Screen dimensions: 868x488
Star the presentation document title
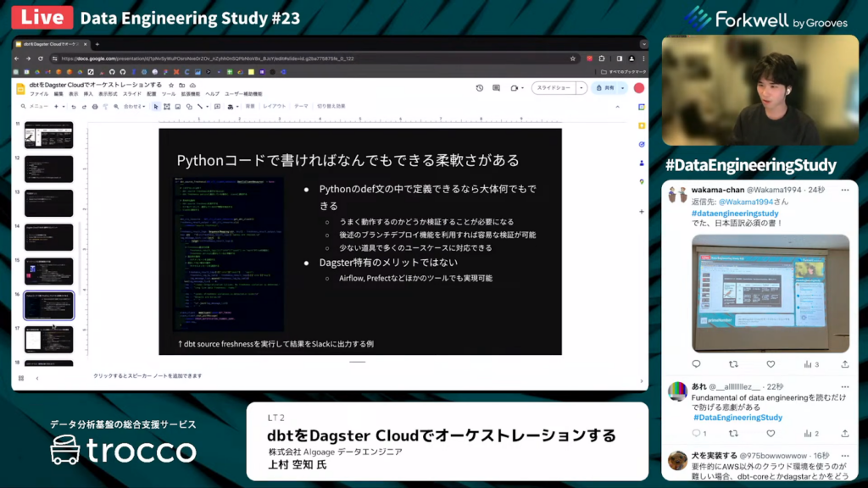[171, 86]
